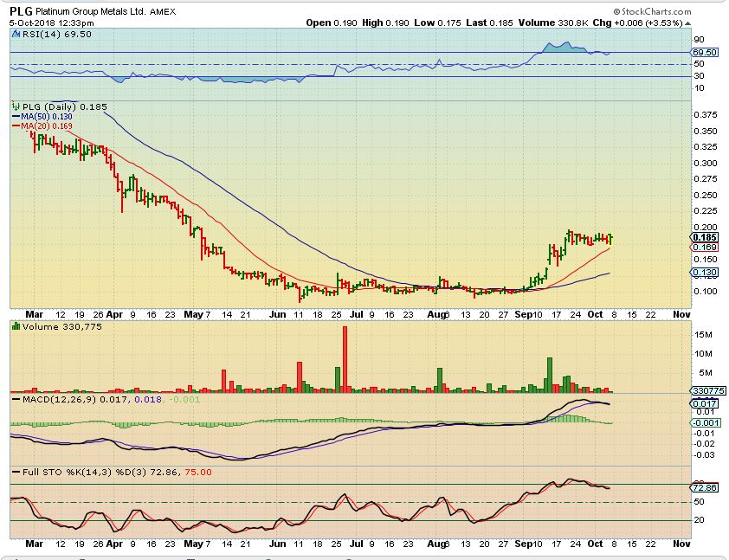The image size is (729, 560).
Task: Select the PLG ticker symbol in the header
Action: 21,11
